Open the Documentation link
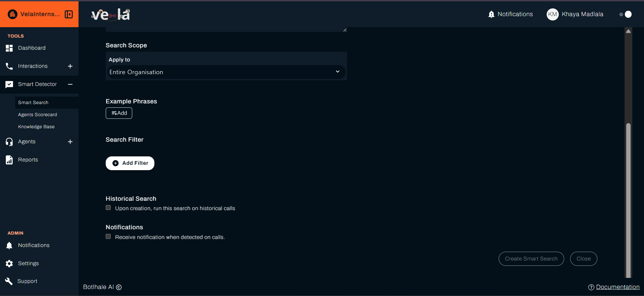 coord(617,287)
